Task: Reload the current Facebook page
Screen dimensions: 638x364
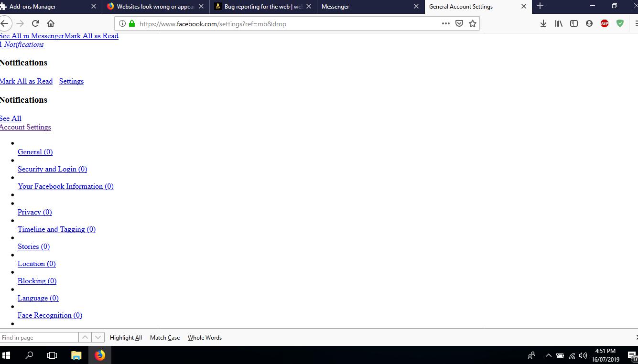Action: [x=35, y=23]
